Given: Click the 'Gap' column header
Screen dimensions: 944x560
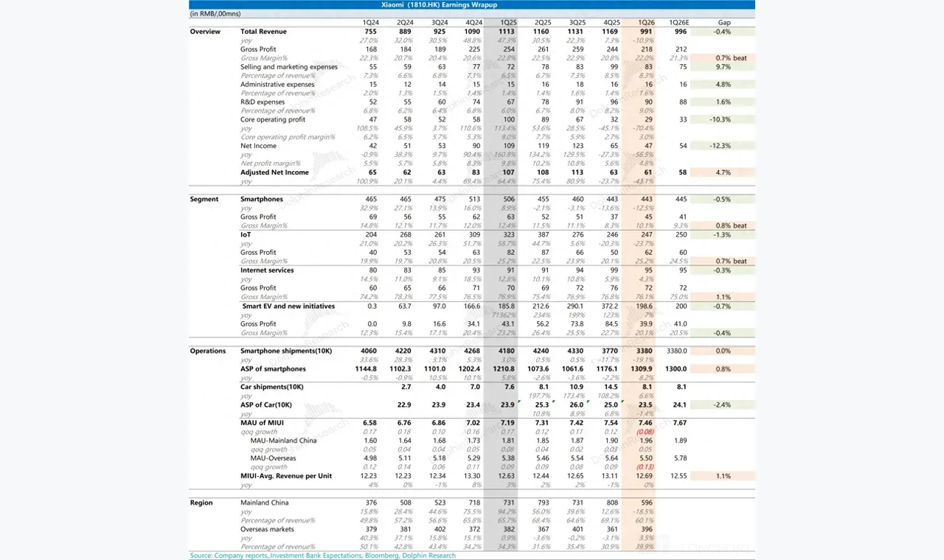Looking at the screenshot, I should (x=724, y=23).
